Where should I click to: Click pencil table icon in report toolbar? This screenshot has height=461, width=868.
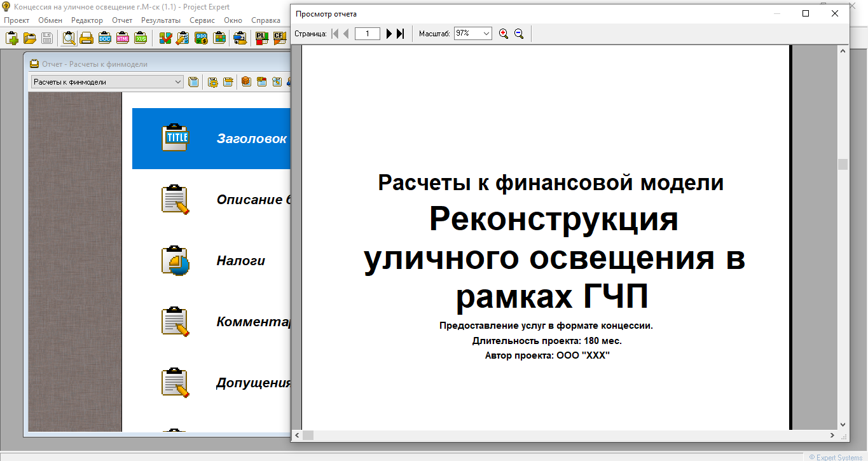pyautogui.click(x=277, y=81)
